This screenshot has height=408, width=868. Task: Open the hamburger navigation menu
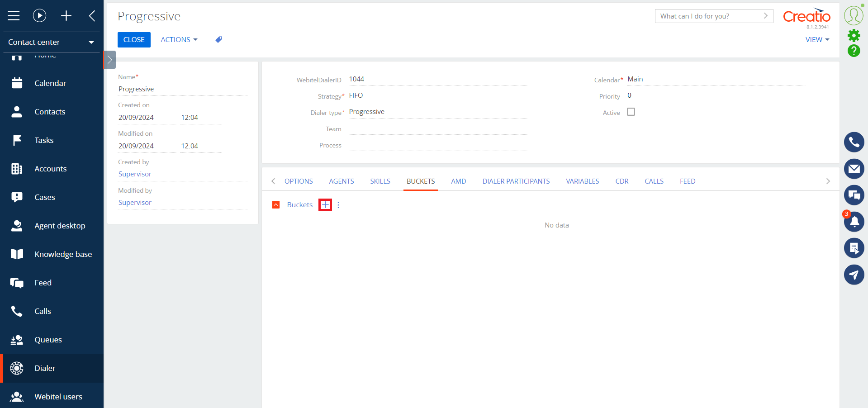(x=14, y=16)
